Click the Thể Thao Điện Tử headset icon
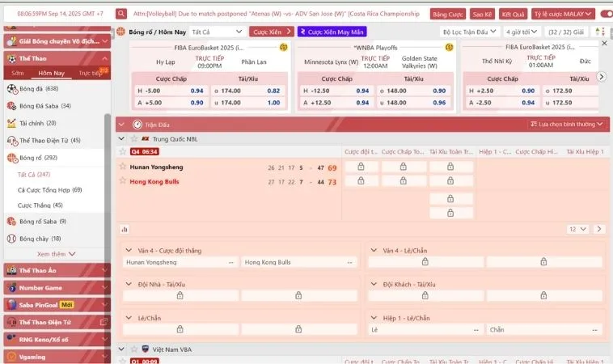Viewport: 613px width, 364px height. (x=12, y=140)
